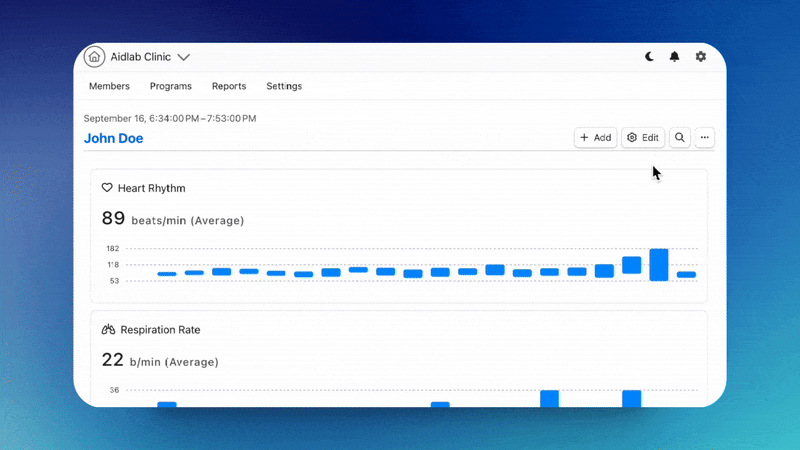Go to the Members tab

(109, 86)
